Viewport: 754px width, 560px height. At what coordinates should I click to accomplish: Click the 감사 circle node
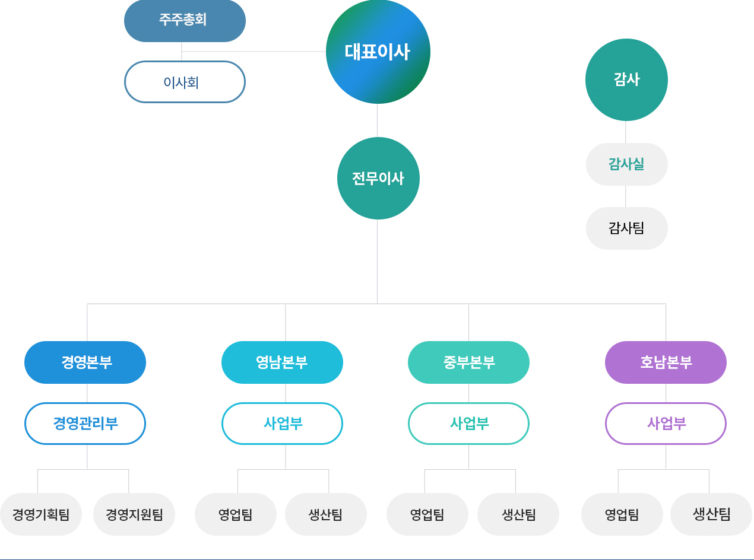click(626, 79)
